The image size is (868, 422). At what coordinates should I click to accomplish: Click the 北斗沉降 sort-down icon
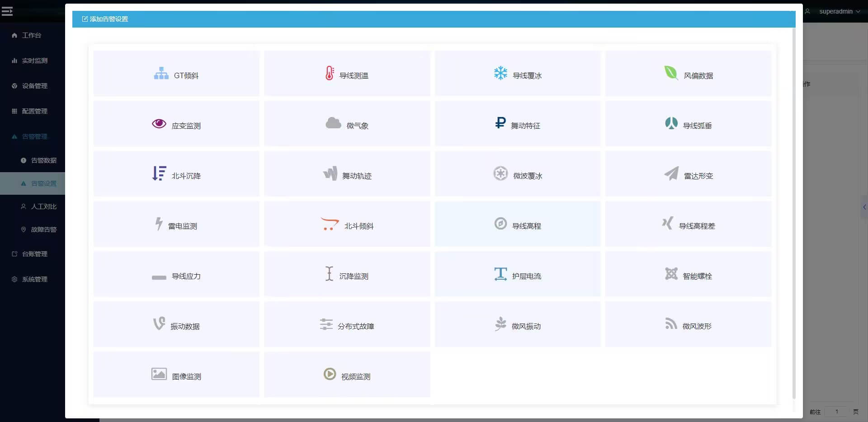point(159,173)
